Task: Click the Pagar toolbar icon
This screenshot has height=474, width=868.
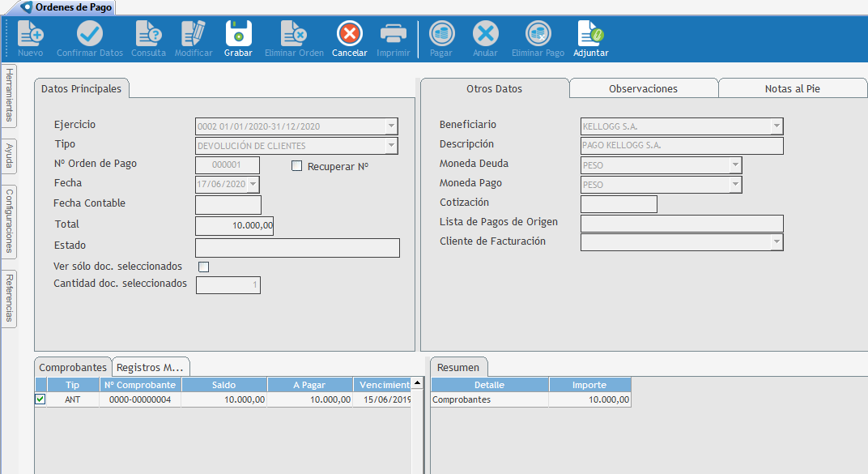Action: click(x=441, y=34)
